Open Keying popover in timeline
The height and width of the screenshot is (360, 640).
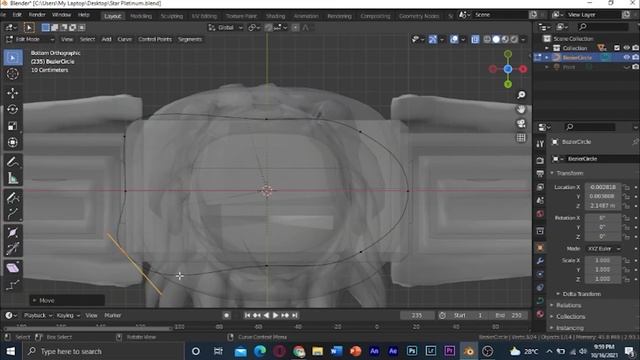coord(68,316)
